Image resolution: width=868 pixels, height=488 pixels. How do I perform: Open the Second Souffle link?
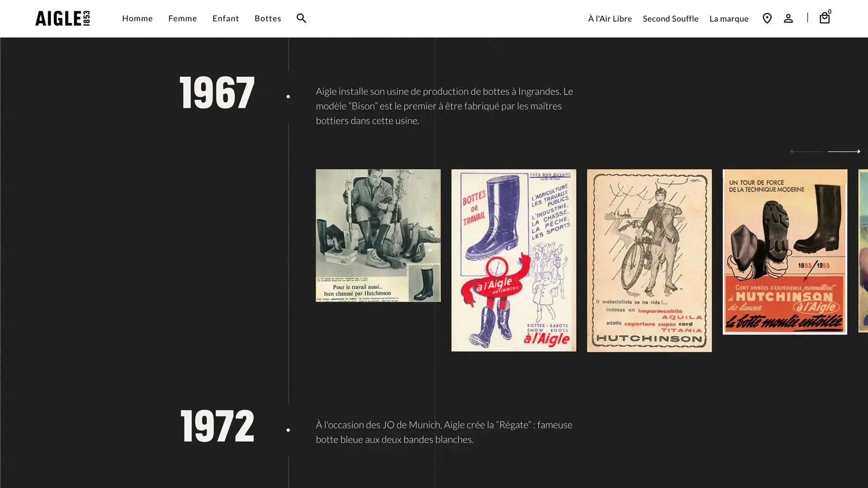tap(671, 18)
